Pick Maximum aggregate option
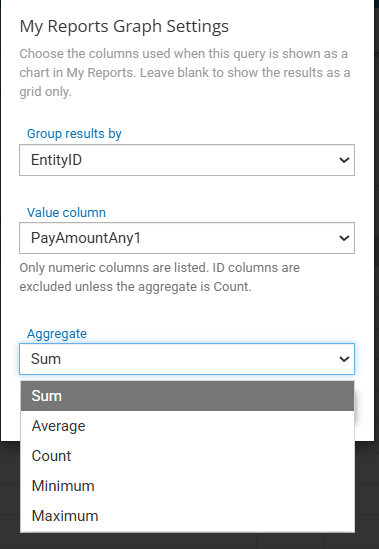The width and height of the screenshot is (379, 549). [x=187, y=516]
